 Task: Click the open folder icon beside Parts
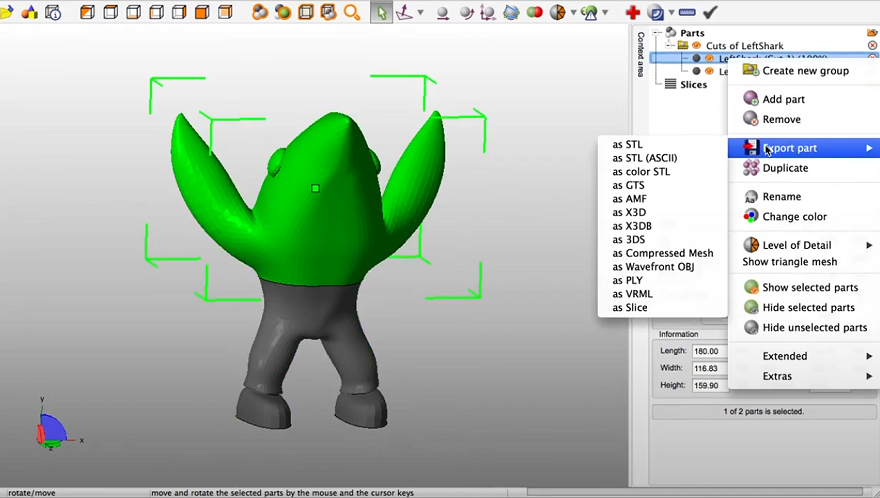click(x=872, y=33)
